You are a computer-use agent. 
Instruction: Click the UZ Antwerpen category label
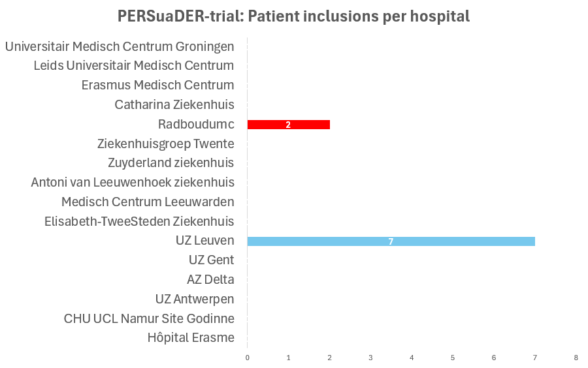pyautogui.click(x=195, y=299)
